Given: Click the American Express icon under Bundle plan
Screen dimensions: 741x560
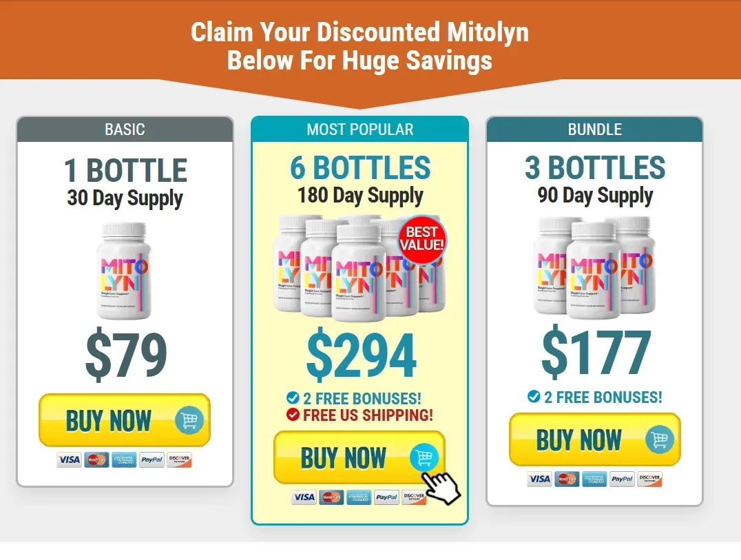Looking at the screenshot, I should coord(594,479).
